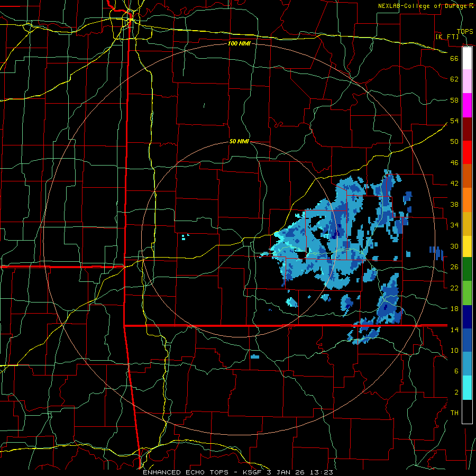Image resolution: width=476 pixels, height=476 pixels.
Task: Click the 18 legend value
Action: (454, 309)
